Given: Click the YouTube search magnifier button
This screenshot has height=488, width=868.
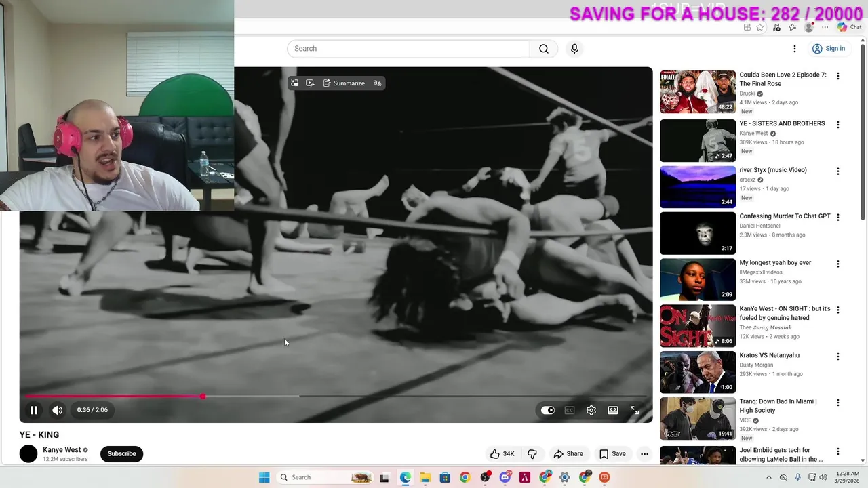Looking at the screenshot, I should click(544, 49).
